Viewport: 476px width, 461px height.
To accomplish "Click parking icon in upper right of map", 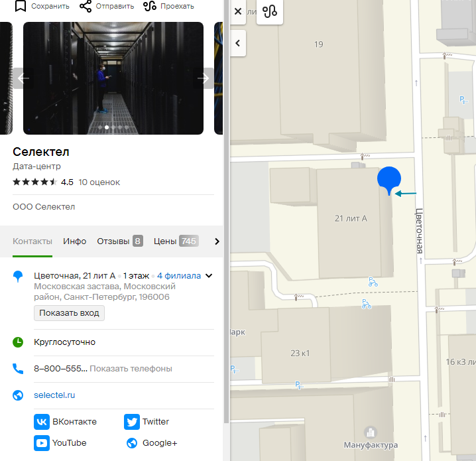I will point(463,99).
